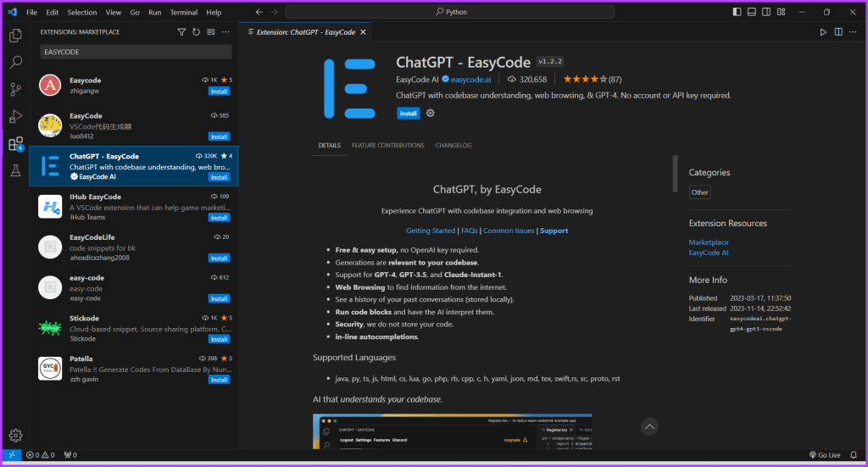This screenshot has height=467, width=868.
Task: Click Go Live in status bar
Action: pyautogui.click(x=825, y=455)
